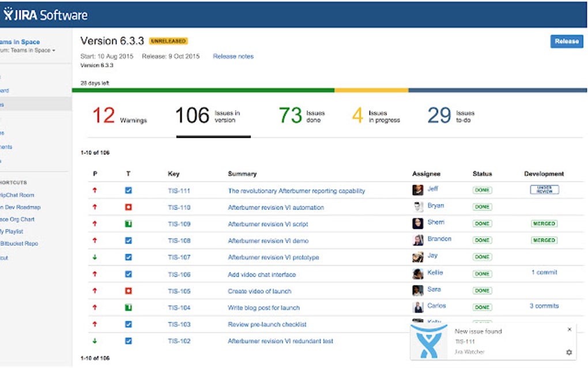Switch to the Issues done stat tab

(x=301, y=115)
